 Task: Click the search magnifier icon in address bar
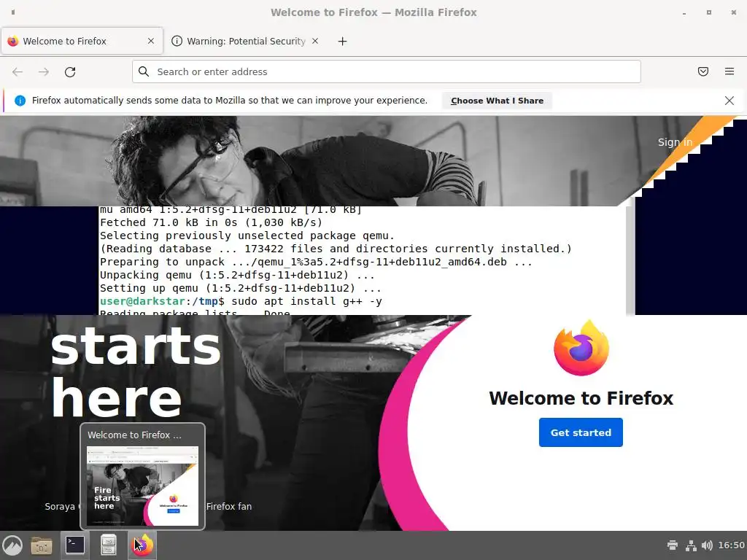(144, 71)
